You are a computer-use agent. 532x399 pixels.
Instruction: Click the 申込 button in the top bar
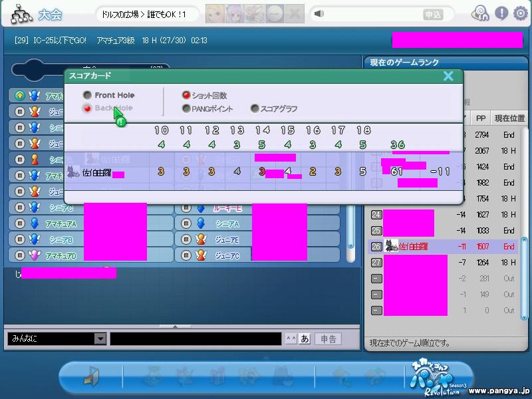433,15
